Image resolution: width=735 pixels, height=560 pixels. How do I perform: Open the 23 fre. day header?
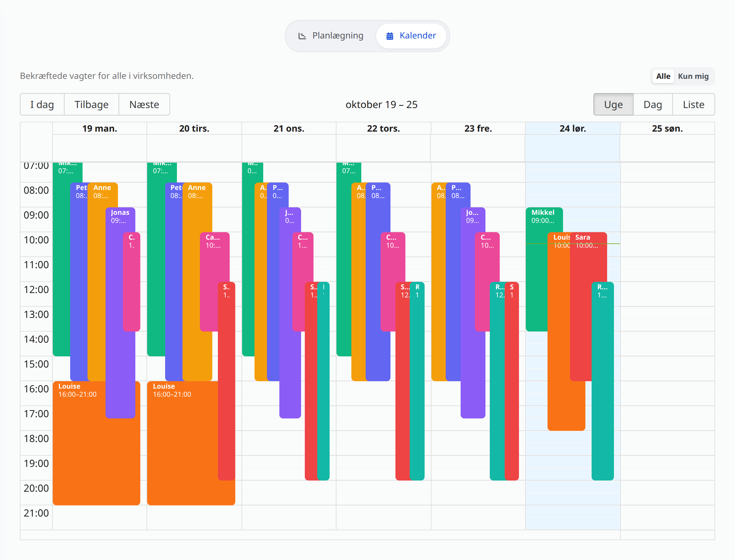[x=478, y=129]
